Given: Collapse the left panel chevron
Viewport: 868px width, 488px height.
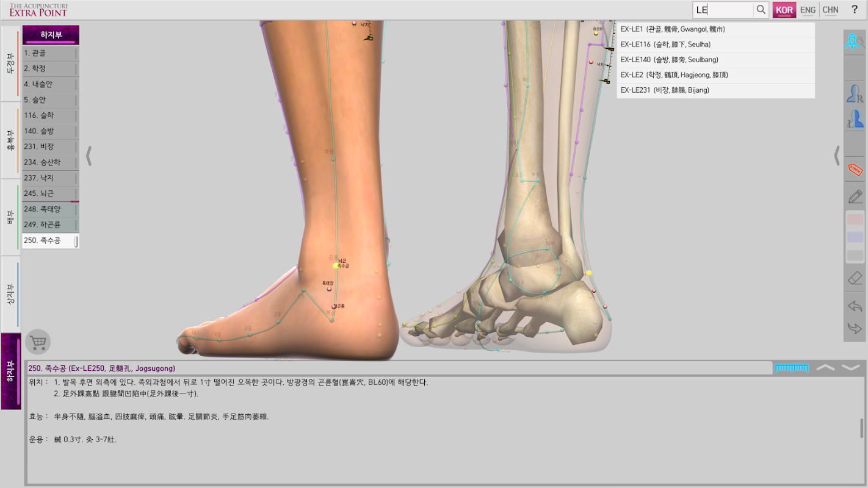Looking at the screenshot, I should click(89, 156).
